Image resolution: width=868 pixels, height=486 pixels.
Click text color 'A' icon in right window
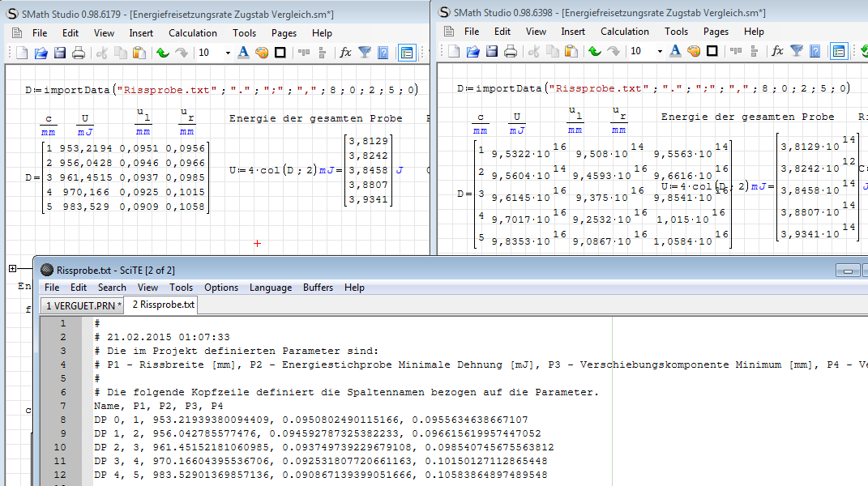pyautogui.click(x=675, y=51)
